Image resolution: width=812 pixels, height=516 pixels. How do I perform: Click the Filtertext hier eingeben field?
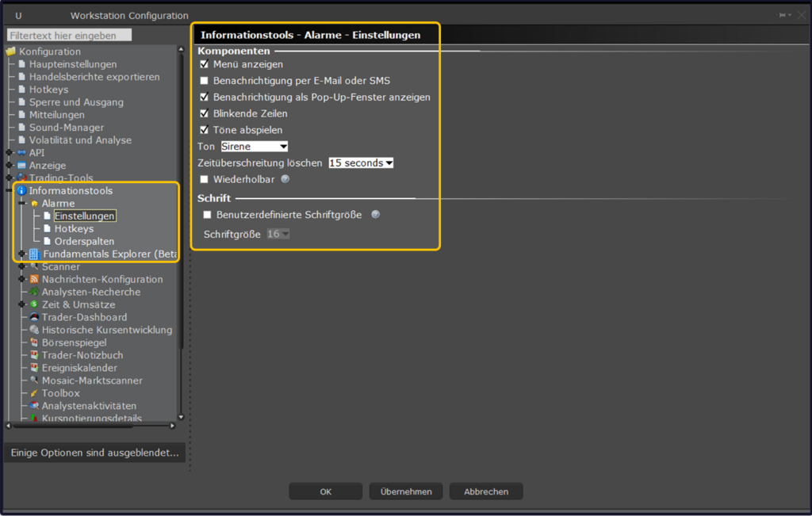pyautogui.click(x=70, y=35)
